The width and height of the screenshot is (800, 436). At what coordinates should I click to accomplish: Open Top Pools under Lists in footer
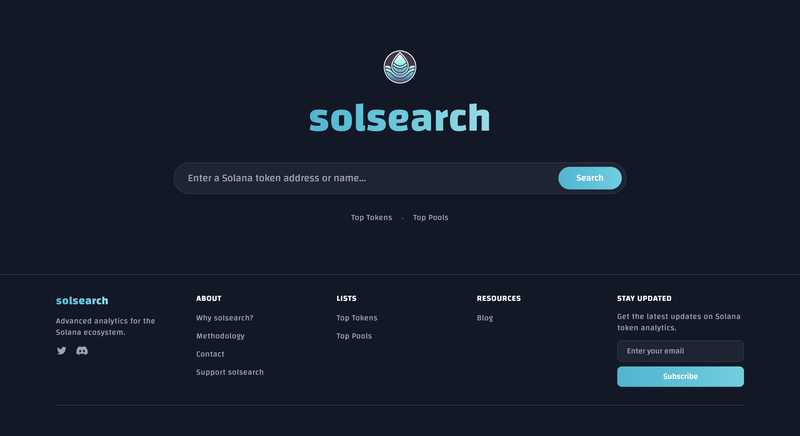point(354,336)
